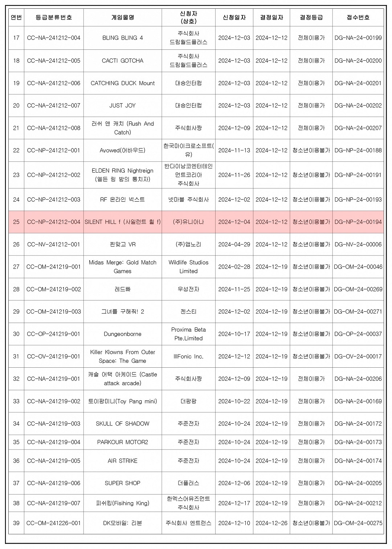Click receipt number DG-OM-24-00275
Viewport: 392px width, 549px height.
[x=358, y=523]
